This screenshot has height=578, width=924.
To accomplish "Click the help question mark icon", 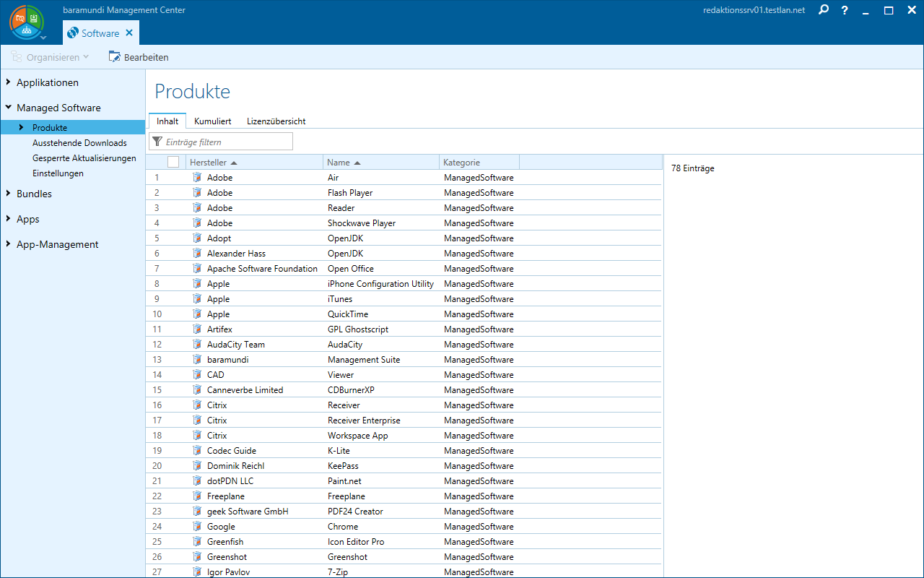I will click(x=845, y=10).
